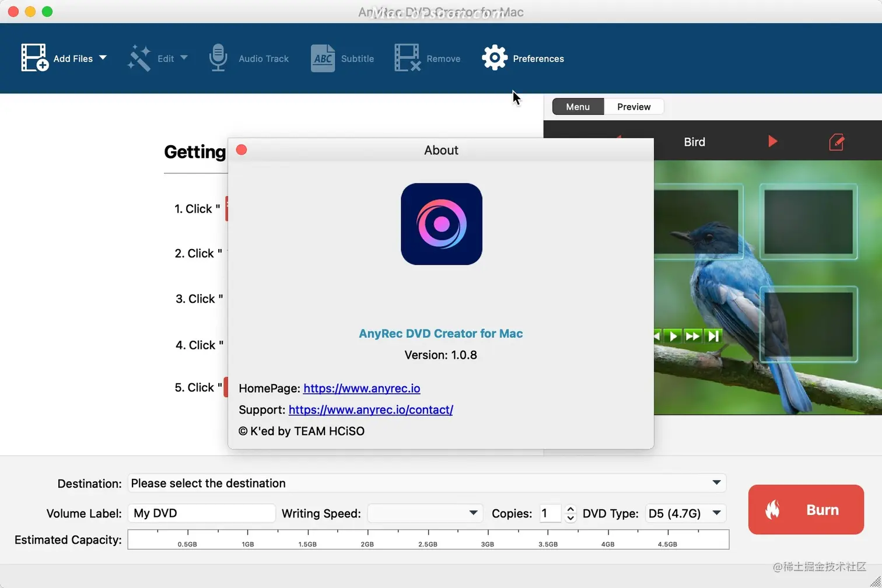This screenshot has height=588, width=882.
Task: Click the Estimated Capacity bar
Action: click(x=428, y=540)
